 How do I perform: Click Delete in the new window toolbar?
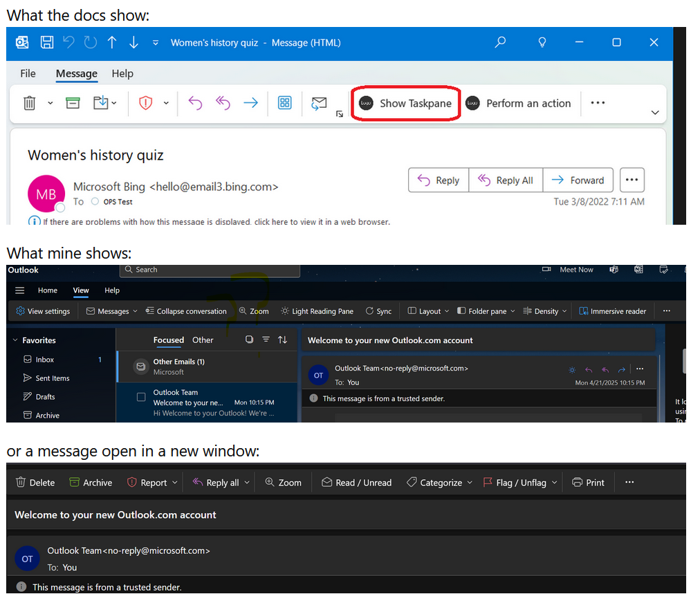[x=35, y=483]
